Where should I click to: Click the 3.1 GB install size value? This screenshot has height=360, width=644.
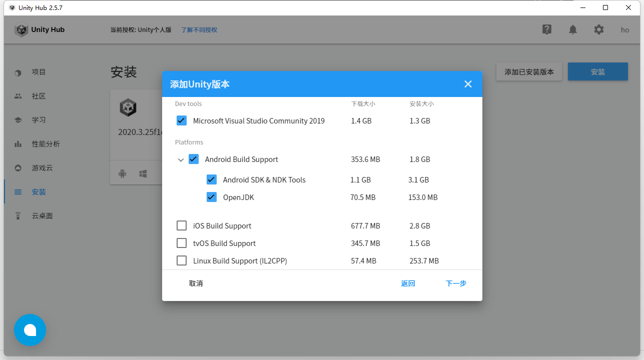coord(418,180)
